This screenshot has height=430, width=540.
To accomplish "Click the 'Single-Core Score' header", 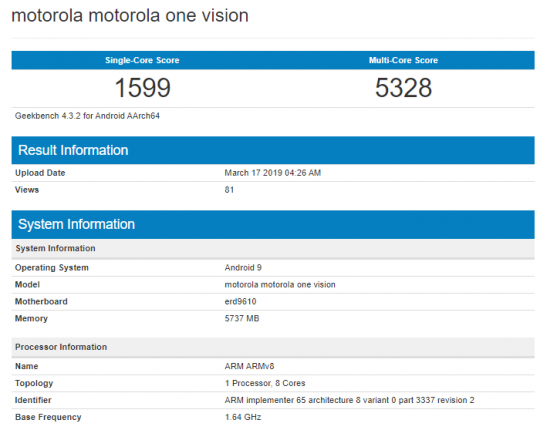I will click(142, 60).
